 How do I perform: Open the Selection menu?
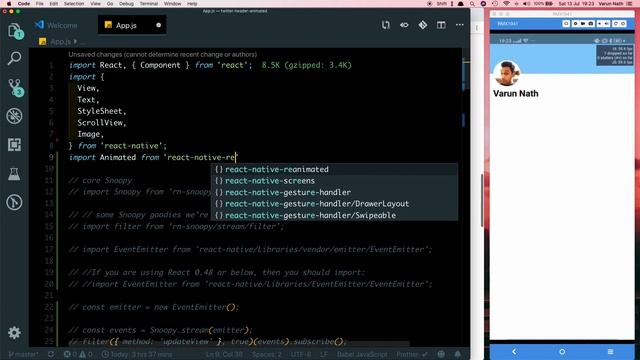[x=74, y=3]
